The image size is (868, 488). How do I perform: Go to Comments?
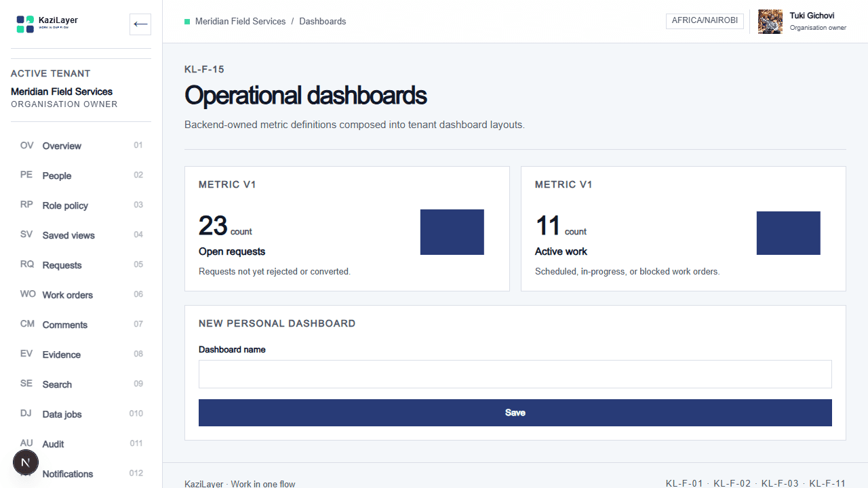[81, 325]
